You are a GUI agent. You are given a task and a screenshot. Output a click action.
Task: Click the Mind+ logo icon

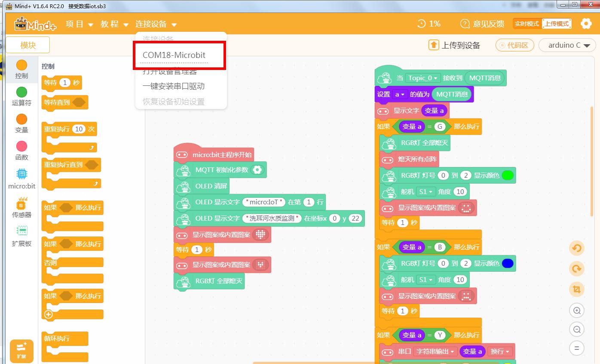(x=35, y=24)
